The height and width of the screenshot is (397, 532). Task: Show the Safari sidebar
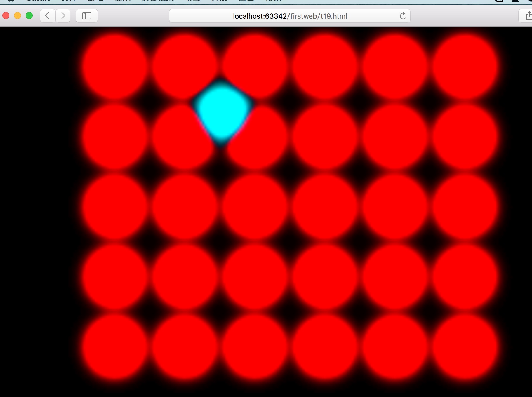(x=87, y=16)
